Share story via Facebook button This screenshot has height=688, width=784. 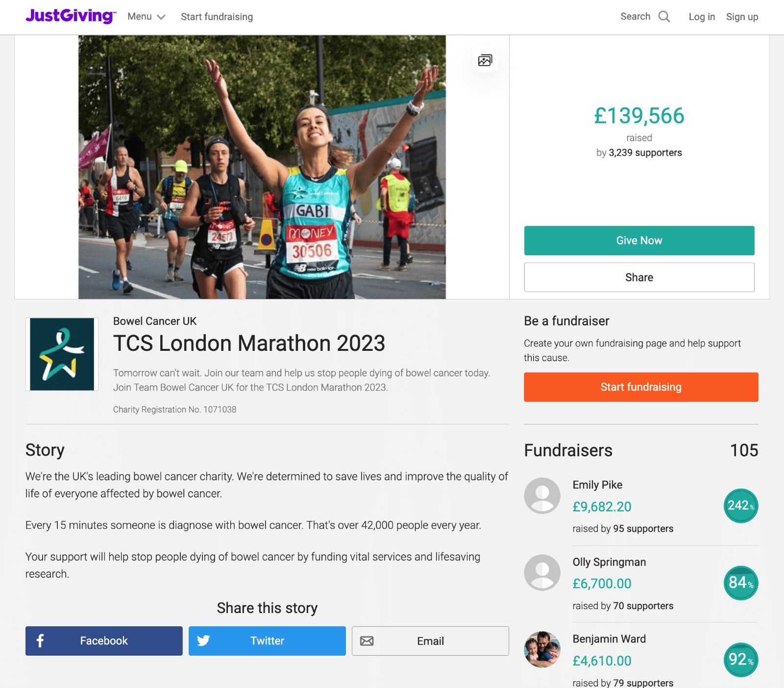point(104,641)
